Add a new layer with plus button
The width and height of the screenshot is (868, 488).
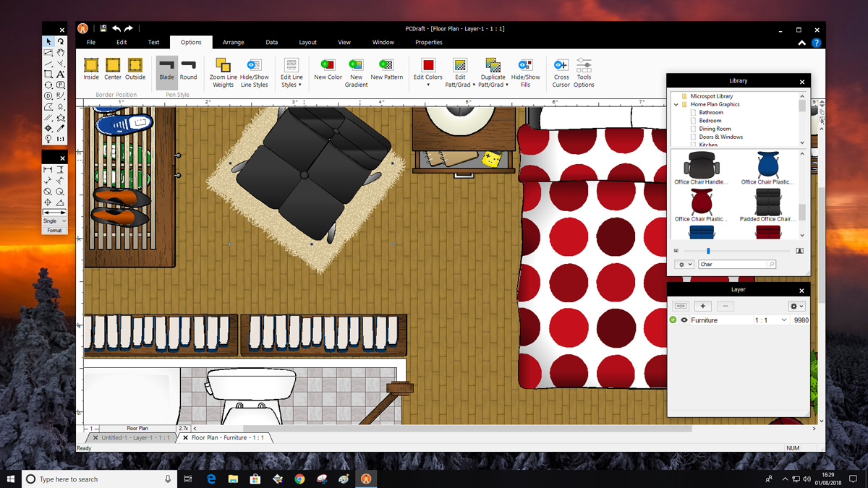[x=702, y=307]
